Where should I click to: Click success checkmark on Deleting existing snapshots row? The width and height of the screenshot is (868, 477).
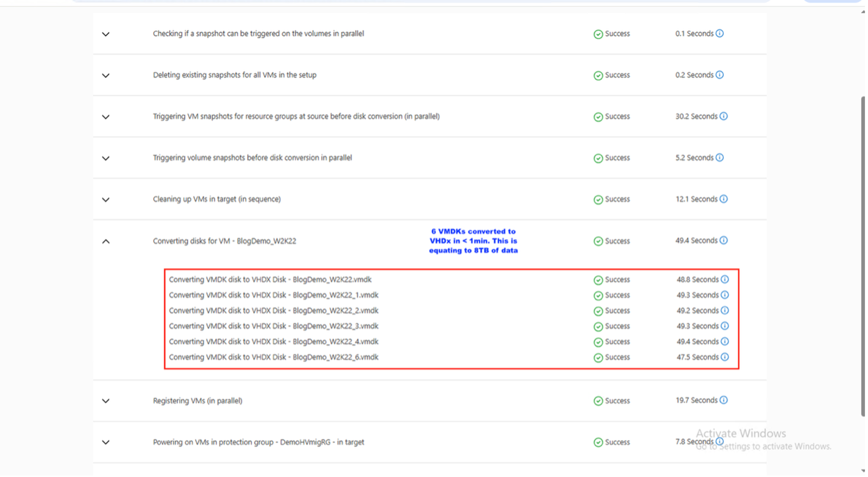tap(598, 75)
